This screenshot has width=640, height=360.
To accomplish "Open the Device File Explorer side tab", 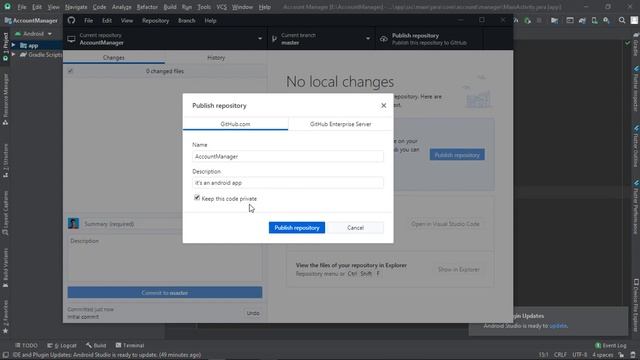I will [636, 305].
